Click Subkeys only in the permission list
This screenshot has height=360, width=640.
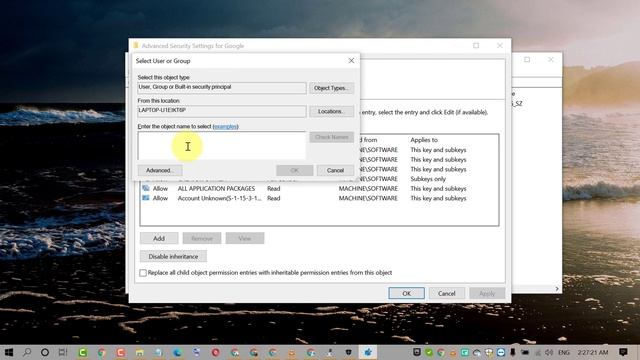(x=428, y=179)
